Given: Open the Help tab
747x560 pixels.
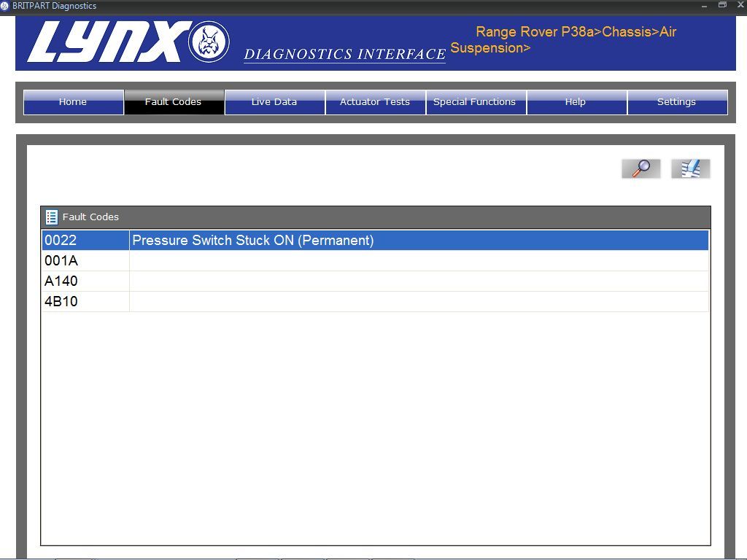Looking at the screenshot, I should click(x=576, y=102).
